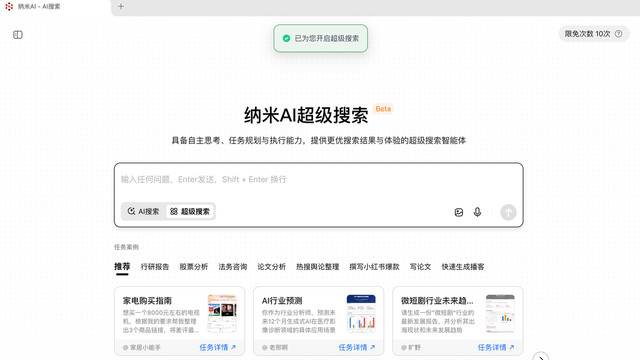Click the AI行业预测 card thumbnail
The height and width of the screenshot is (360, 640).
pos(361,313)
